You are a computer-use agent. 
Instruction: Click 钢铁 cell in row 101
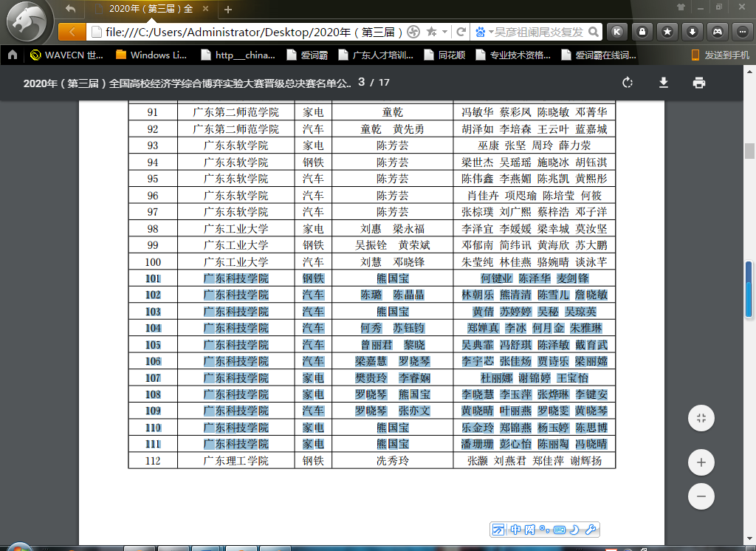pyautogui.click(x=313, y=278)
